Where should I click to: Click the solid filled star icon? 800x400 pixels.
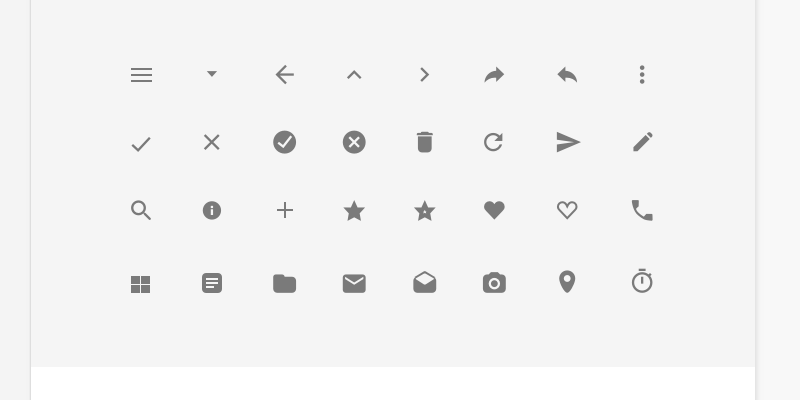[354, 210]
